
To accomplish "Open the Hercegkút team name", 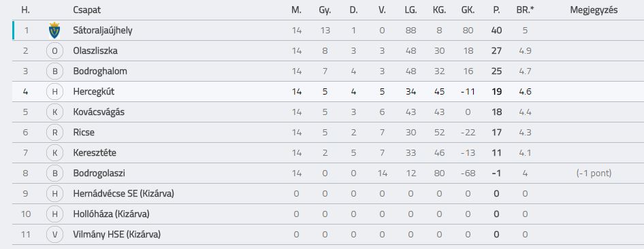I will [94, 92].
